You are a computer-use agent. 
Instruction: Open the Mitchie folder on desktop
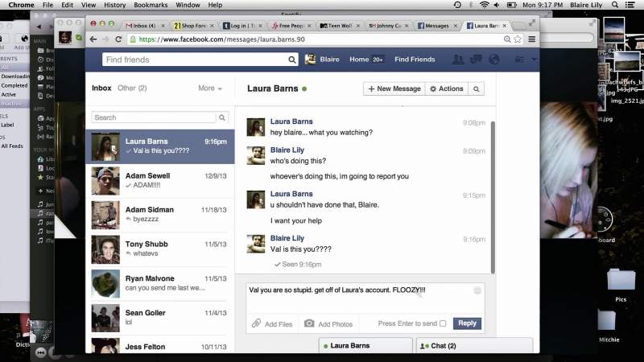click(x=607, y=321)
